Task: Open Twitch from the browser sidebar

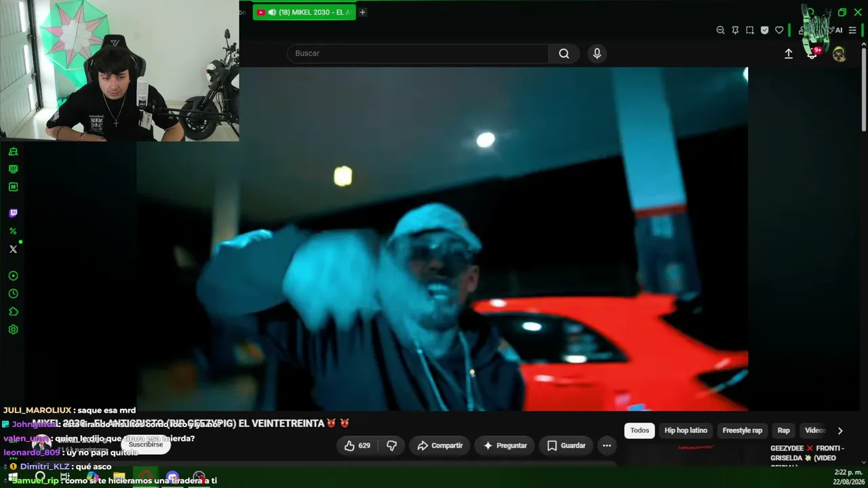Action: click(x=13, y=213)
